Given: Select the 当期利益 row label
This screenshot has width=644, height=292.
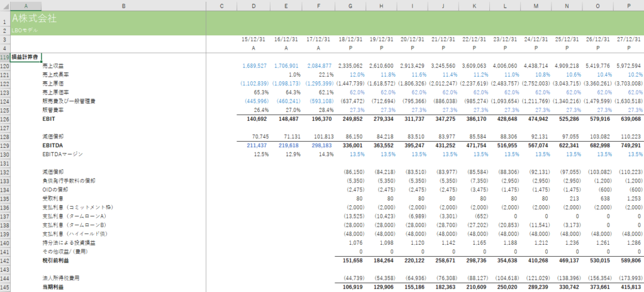Looking at the screenshot, I should 53,286.
